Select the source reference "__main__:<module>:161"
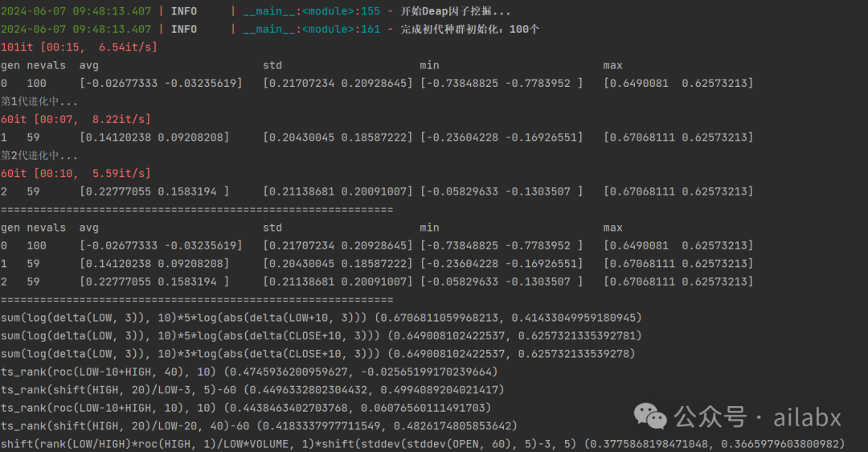Viewport: 868px width, 452px height. [x=312, y=30]
